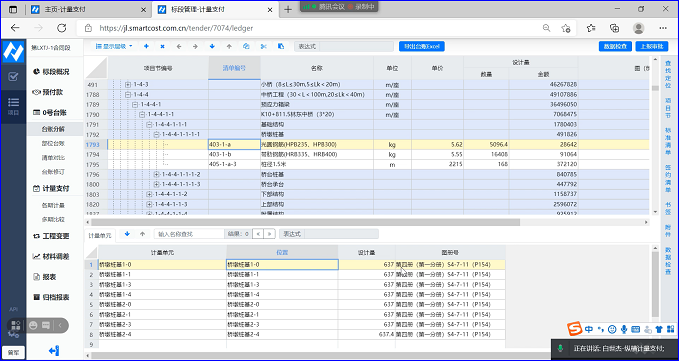Expand tree node 1-4-4-1-1-1-3

(157, 184)
